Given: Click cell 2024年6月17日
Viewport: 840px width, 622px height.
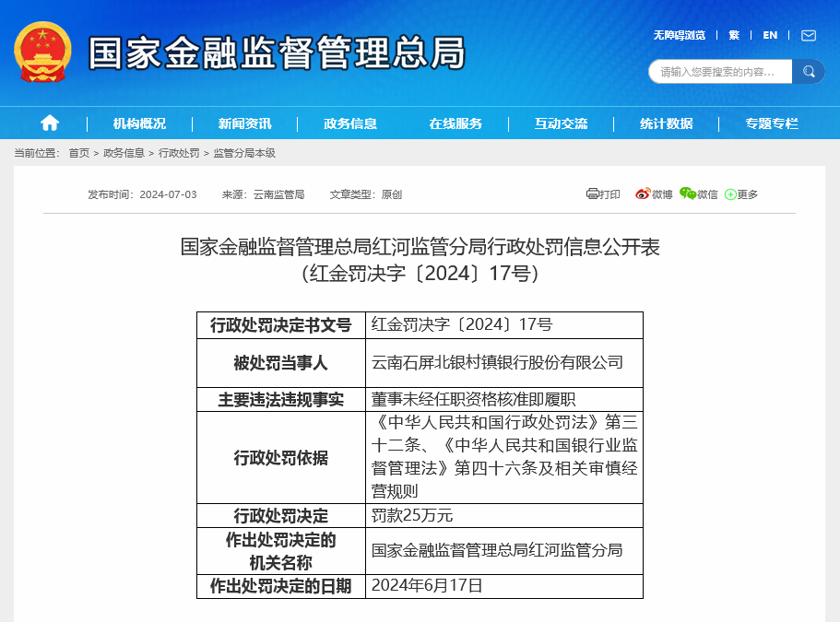Looking at the screenshot, I should [x=504, y=586].
